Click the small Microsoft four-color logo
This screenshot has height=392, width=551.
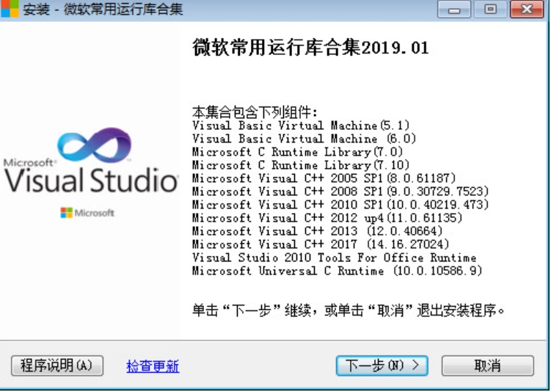[x=67, y=213]
